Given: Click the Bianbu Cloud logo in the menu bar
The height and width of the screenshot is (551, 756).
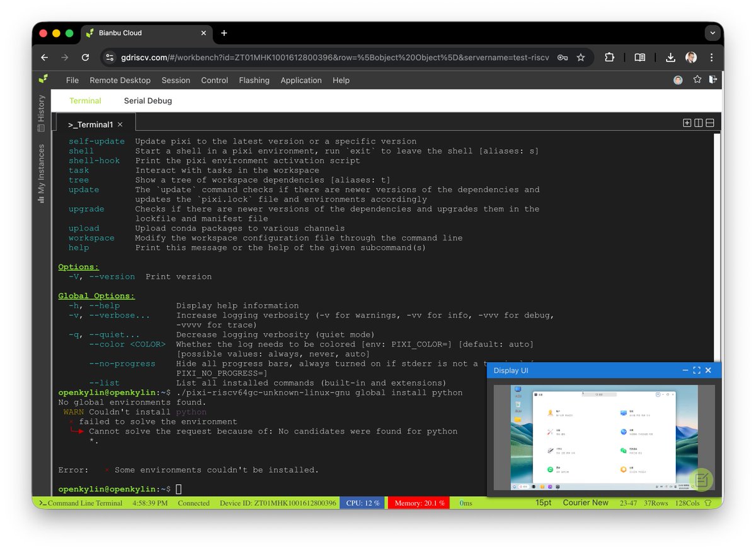Looking at the screenshot, I should coord(43,79).
